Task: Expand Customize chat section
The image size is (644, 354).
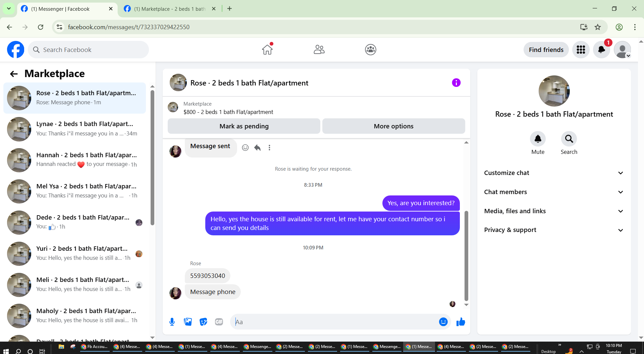Action: (x=554, y=173)
